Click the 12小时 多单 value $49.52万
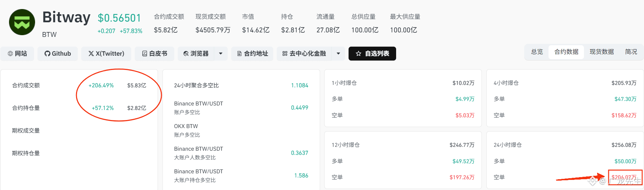This screenshot has height=190, width=644. [x=463, y=161]
